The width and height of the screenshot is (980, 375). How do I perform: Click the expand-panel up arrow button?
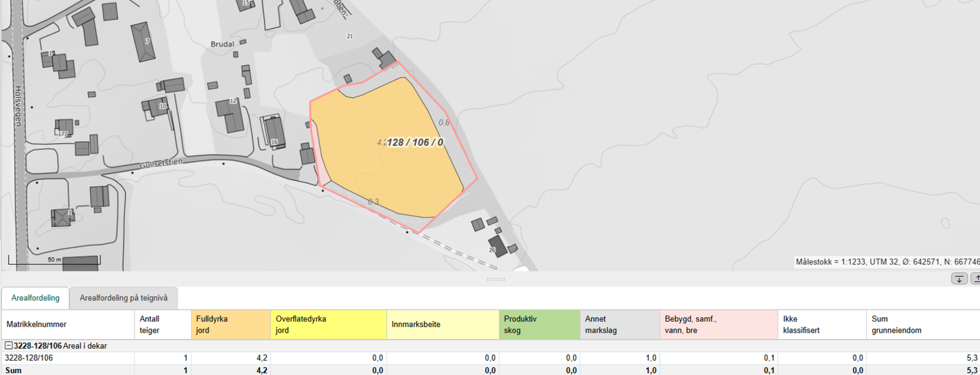click(x=975, y=279)
